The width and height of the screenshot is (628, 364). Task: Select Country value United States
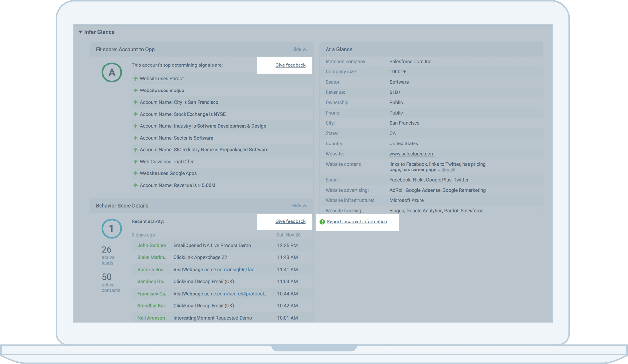(404, 144)
